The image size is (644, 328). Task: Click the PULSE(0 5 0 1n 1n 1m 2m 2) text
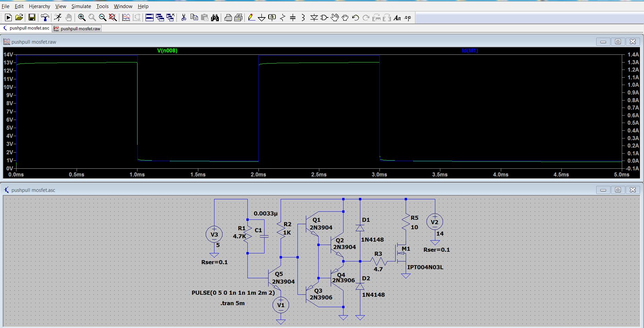coord(233,293)
